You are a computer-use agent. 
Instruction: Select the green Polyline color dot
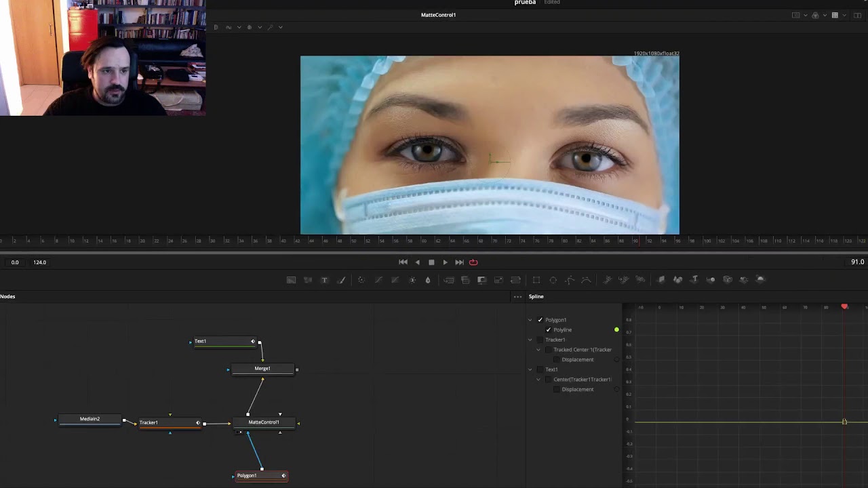click(616, 330)
